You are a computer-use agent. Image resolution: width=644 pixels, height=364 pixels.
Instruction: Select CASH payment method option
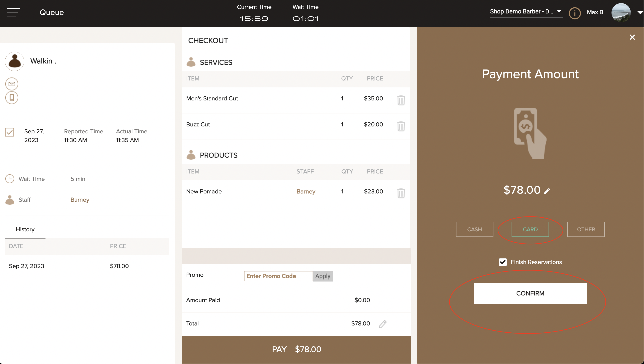tap(474, 229)
